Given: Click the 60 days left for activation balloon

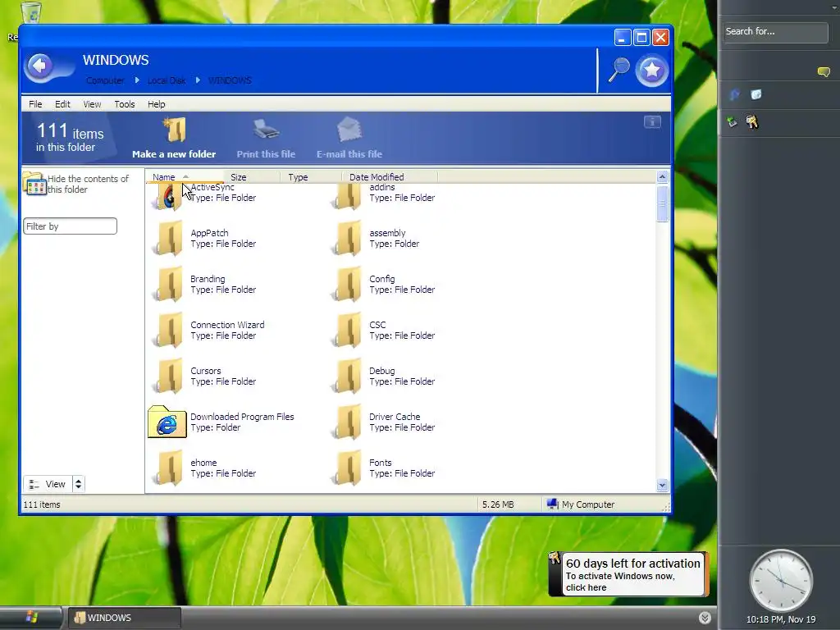Looking at the screenshot, I should coord(629,574).
